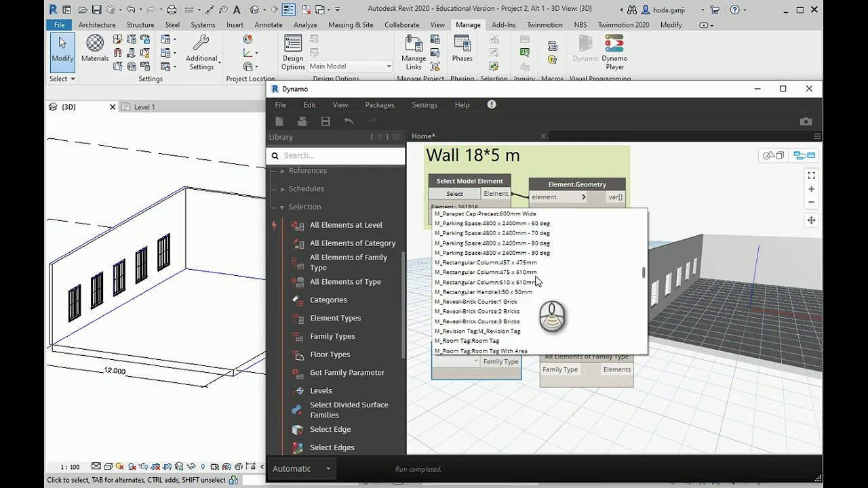868x488 pixels.
Task: Click the family type list scrollbar thumb
Action: tap(644, 272)
